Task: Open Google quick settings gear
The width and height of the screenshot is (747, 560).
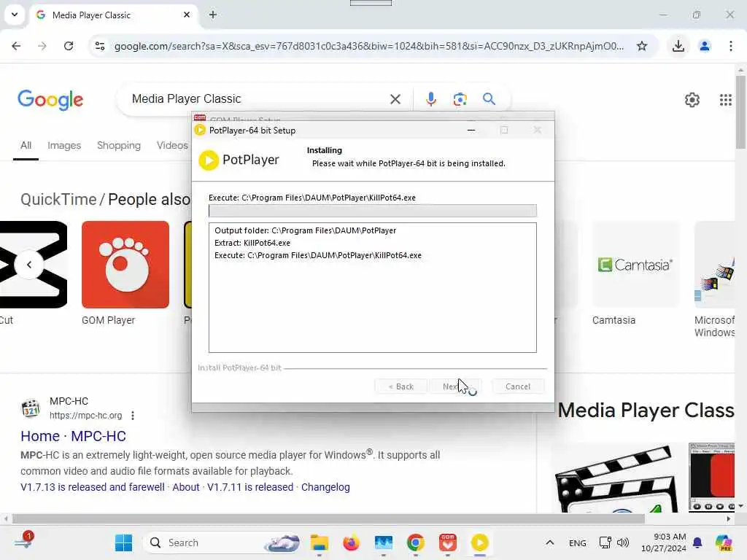Action: pyautogui.click(x=692, y=99)
